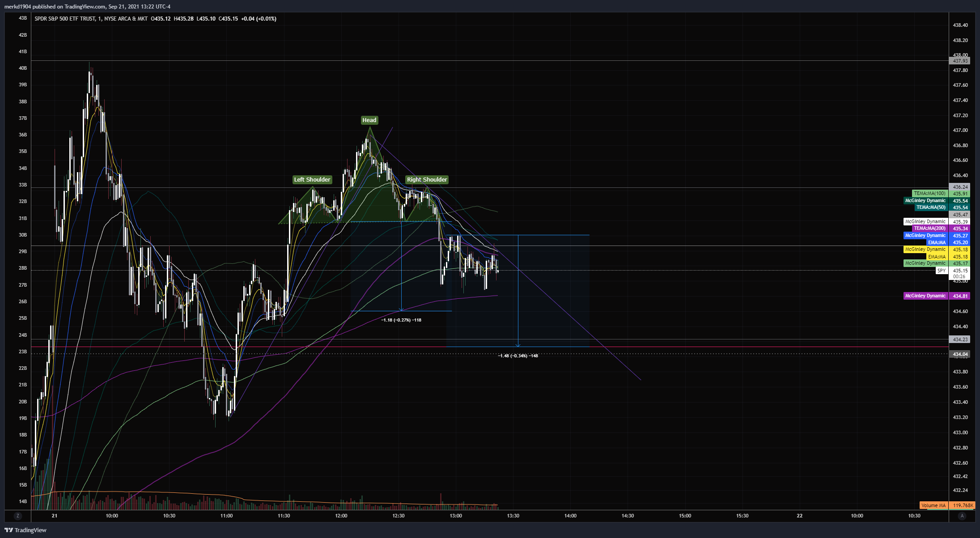Click the 436.24 horizontal line price tag
This screenshot has width=980, height=538.
[x=960, y=187]
